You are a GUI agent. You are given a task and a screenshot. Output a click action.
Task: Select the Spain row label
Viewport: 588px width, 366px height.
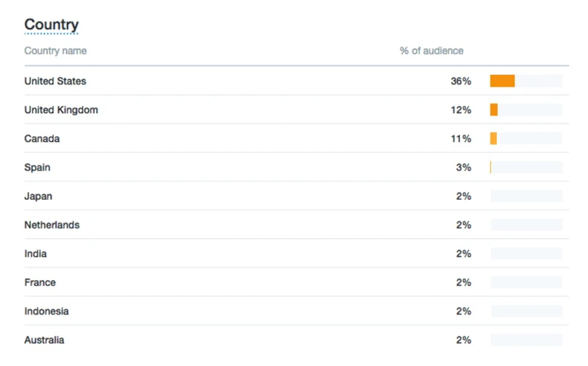click(37, 168)
